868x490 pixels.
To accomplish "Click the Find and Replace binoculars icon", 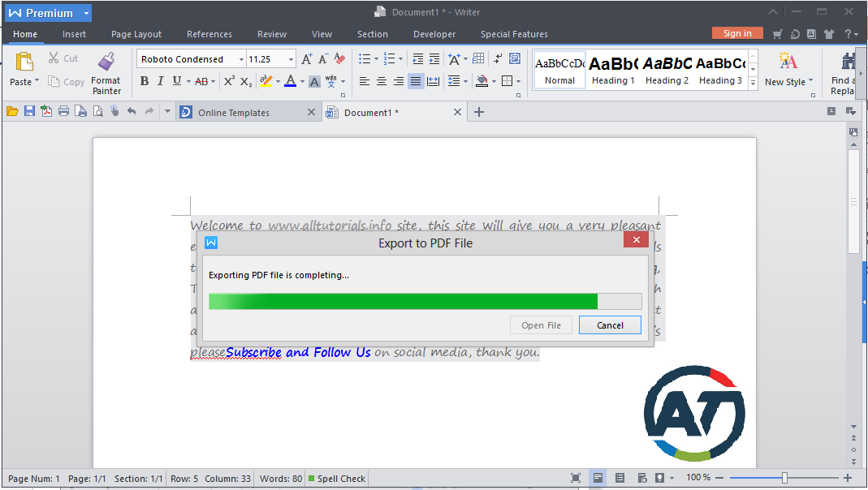I will click(849, 62).
